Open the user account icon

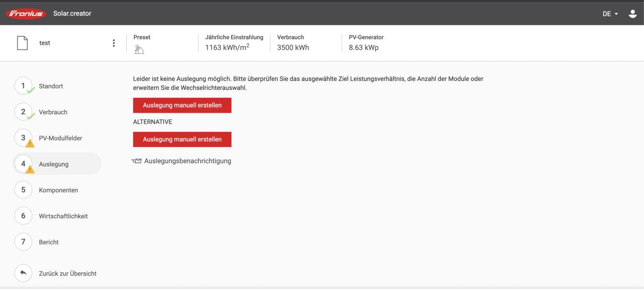click(x=633, y=14)
